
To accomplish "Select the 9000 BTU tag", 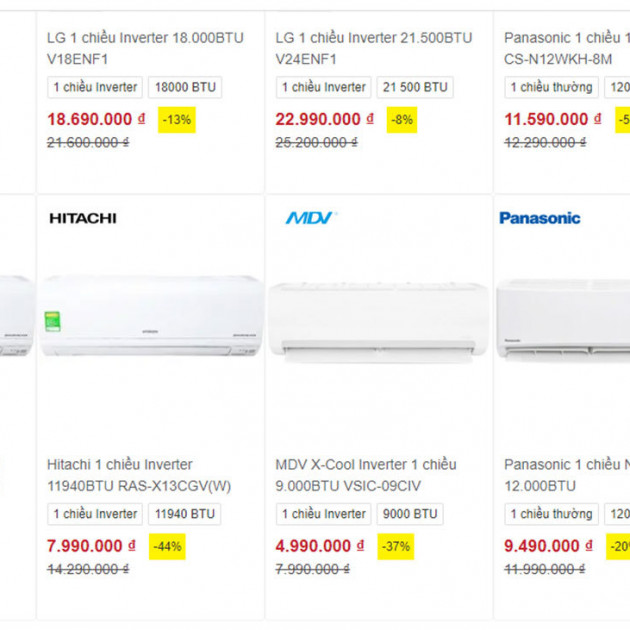I will 410,514.
